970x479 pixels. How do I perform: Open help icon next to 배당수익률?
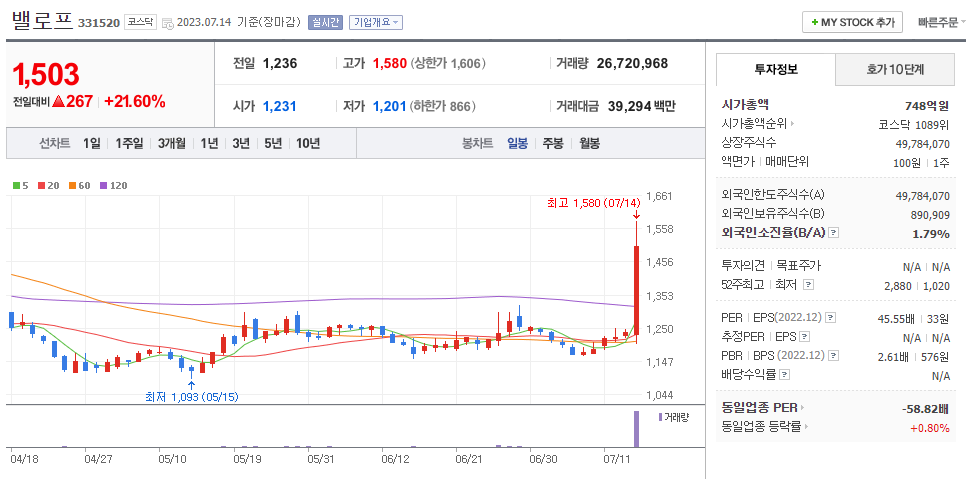click(785, 375)
